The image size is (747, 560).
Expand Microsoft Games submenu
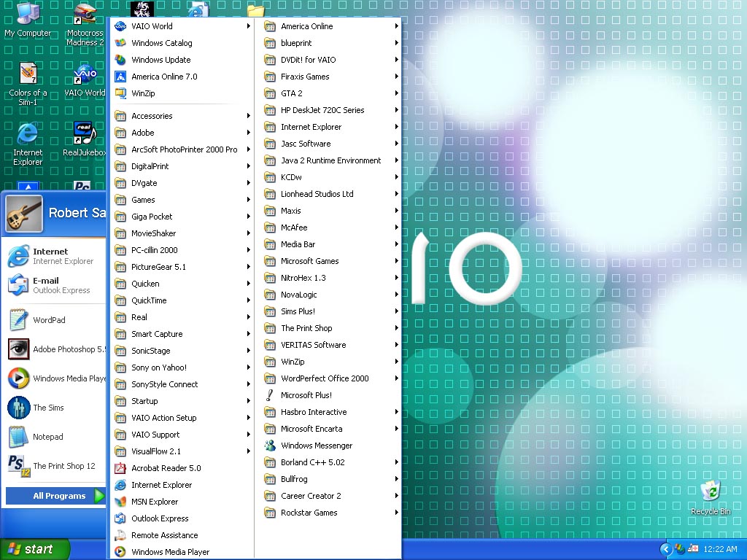pyautogui.click(x=330, y=261)
